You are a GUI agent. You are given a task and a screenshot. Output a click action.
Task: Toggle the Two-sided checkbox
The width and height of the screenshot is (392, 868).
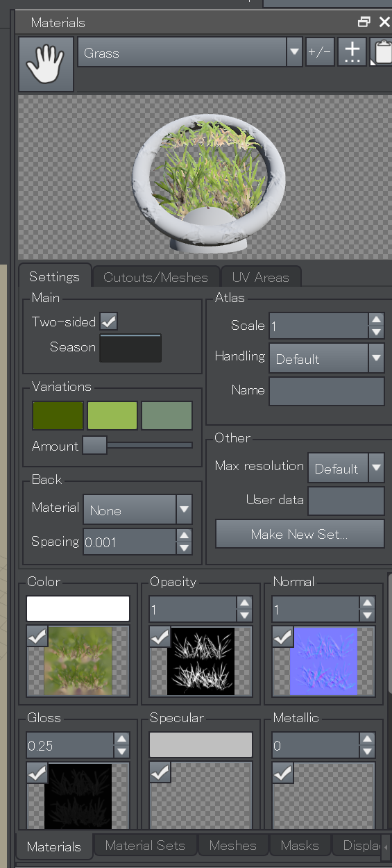109,321
